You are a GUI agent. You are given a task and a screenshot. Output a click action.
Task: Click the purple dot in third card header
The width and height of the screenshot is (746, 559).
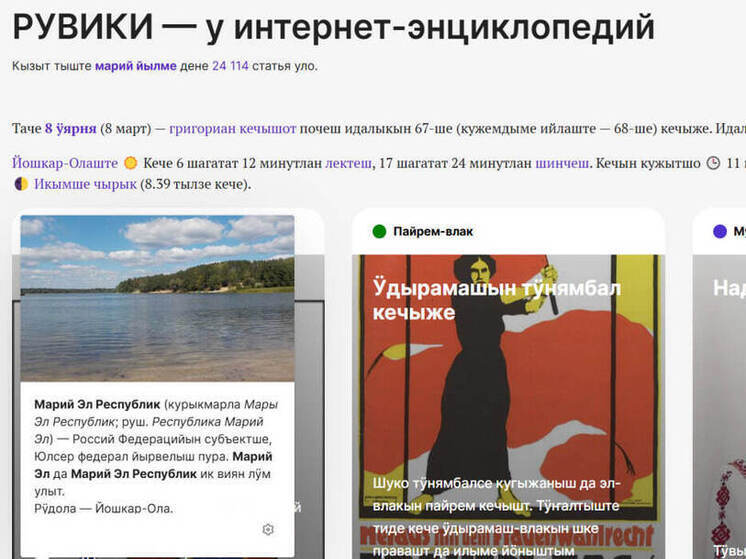click(720, 232)
